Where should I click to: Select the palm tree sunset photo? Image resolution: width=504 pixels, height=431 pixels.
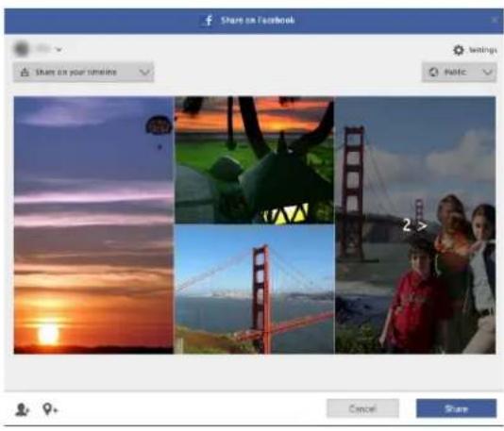pyautogui.click(x=254, y=159)
